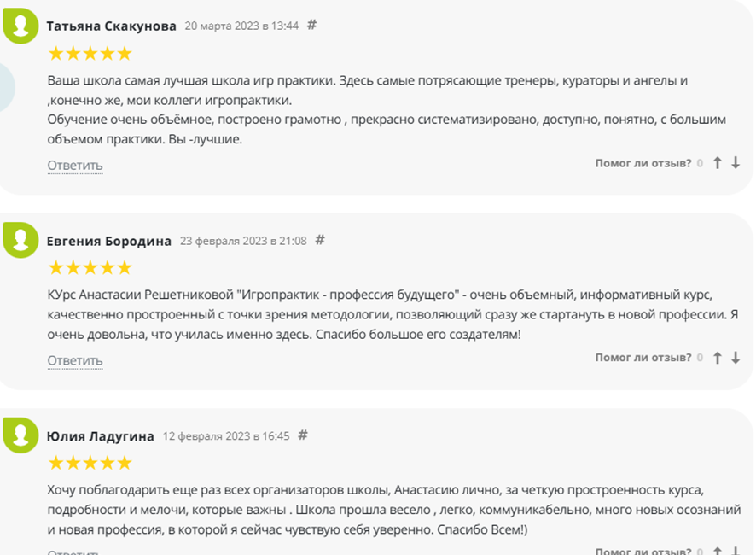Click Евгения Бородина's green avatar icon

tap(20, 241)
